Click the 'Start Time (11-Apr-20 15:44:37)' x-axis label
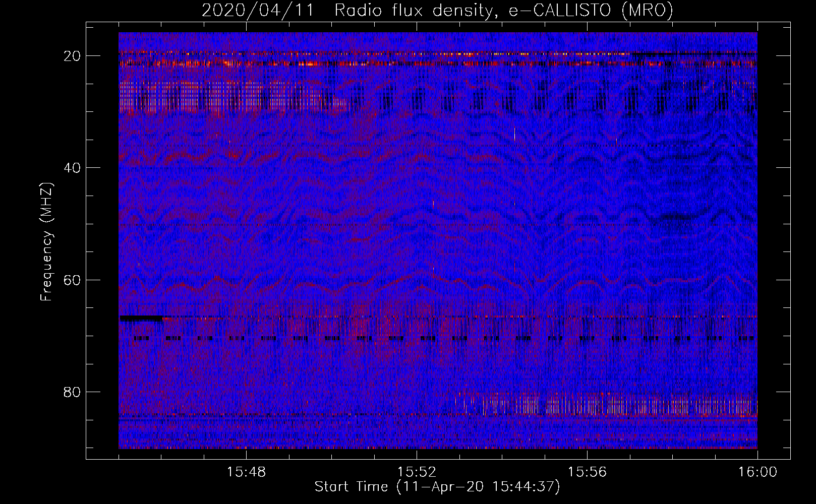 coord(437,487)
